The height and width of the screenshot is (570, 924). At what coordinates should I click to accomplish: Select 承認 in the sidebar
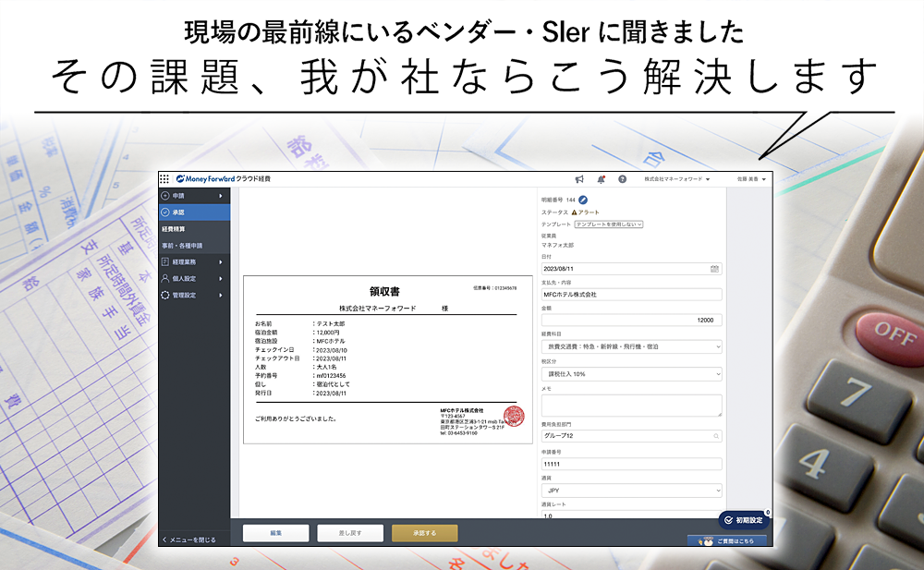pyautogui.click(x=193, y=212)
